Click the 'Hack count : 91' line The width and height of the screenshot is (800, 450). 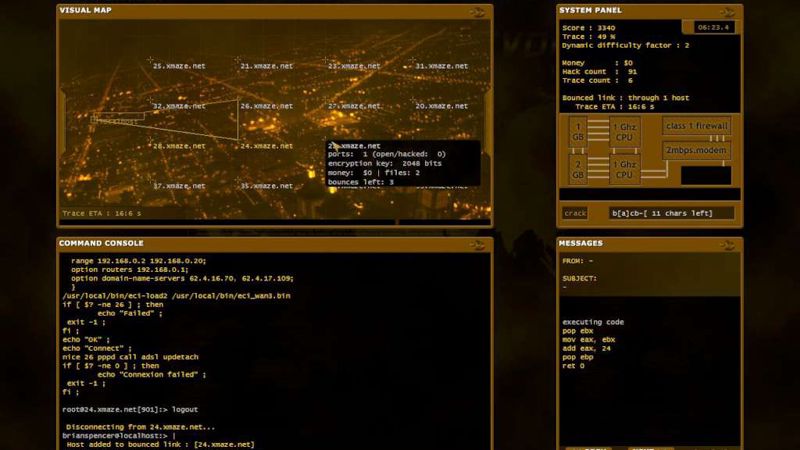(599, 72)
